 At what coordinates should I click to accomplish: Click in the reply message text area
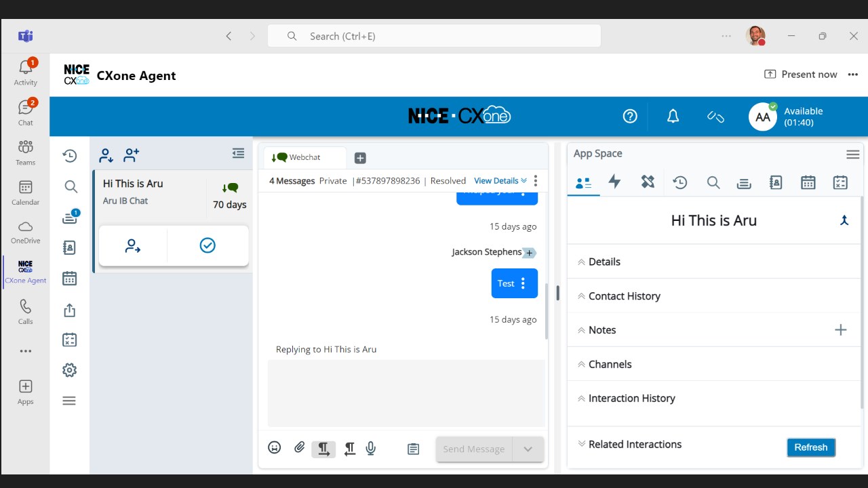click(406, 393)
